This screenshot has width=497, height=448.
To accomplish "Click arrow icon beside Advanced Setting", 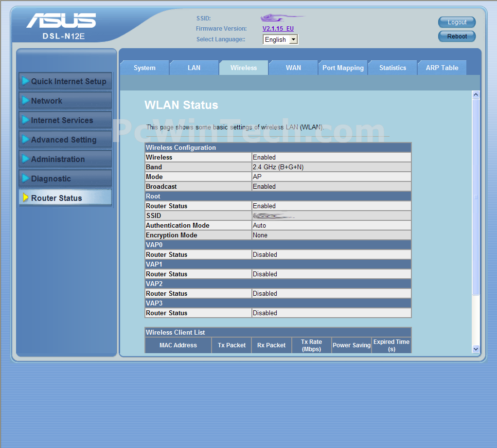I will pos(25,139).
